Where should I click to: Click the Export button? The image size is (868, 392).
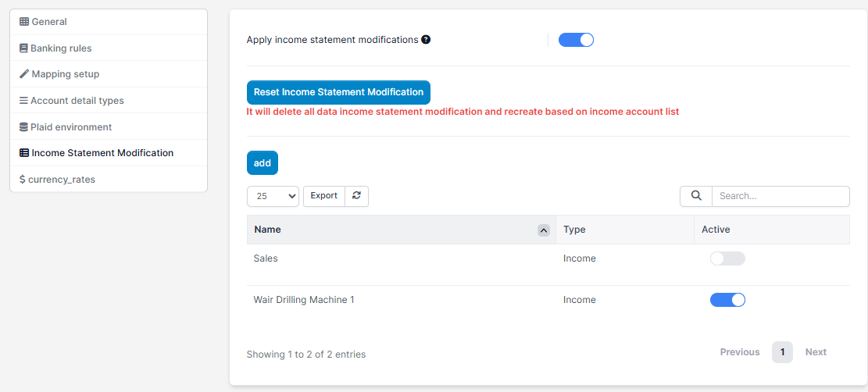323,196
